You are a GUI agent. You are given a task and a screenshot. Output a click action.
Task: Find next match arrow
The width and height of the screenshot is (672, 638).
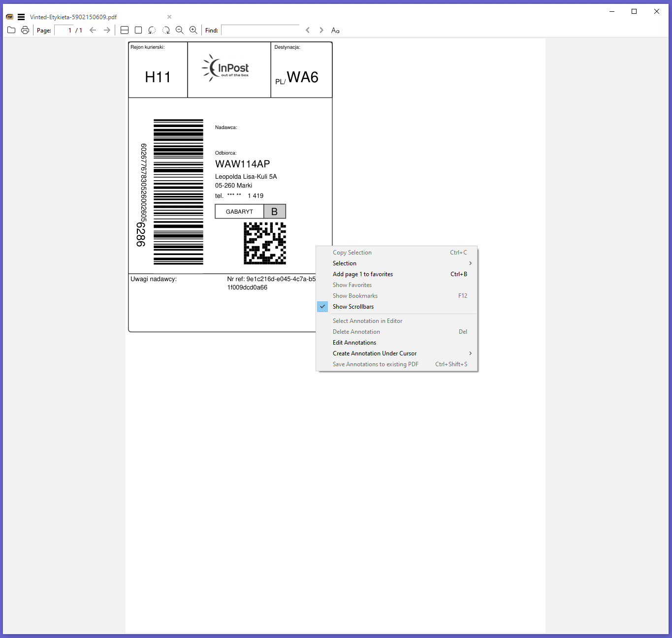tap(321, 30)
